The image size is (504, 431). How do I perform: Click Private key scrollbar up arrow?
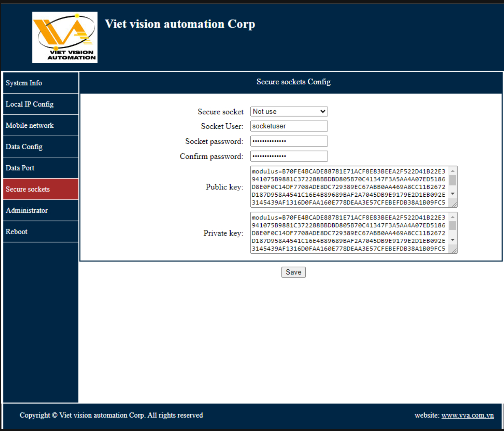[453, 217]
